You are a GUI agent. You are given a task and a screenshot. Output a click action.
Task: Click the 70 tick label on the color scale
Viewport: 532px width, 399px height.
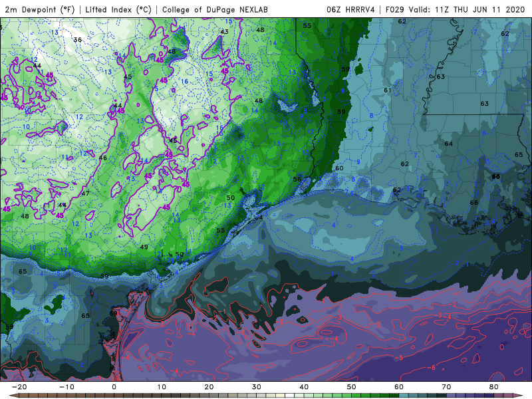tap(446, 387)
